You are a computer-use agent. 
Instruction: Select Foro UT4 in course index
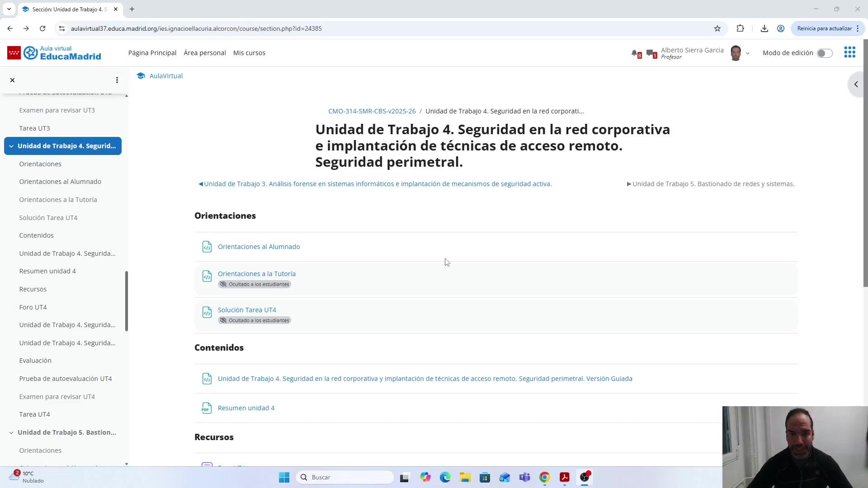(x=33, y=307)
